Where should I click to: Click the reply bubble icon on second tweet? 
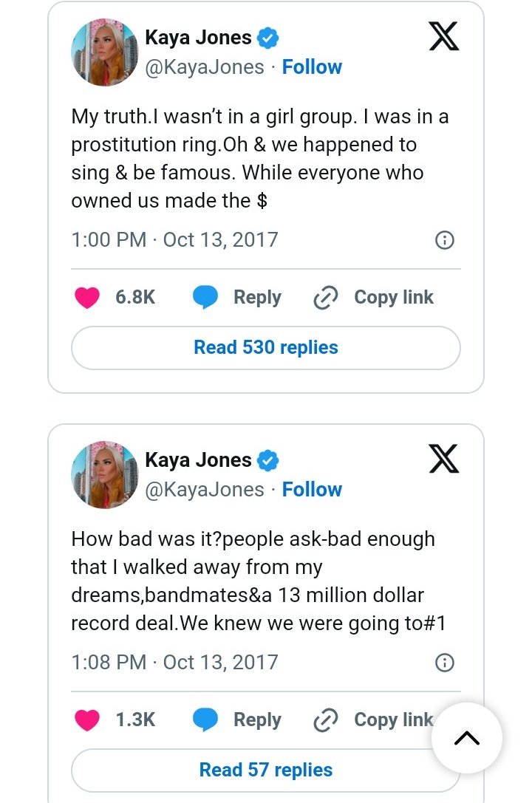[x=205, y=720]
